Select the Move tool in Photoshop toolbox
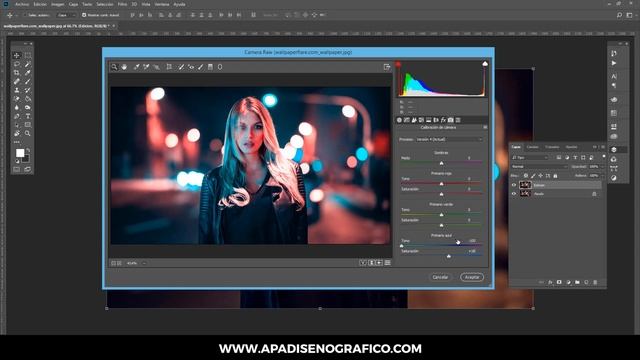The width and height of the screenshot is (640, 360). coord(17,55)
